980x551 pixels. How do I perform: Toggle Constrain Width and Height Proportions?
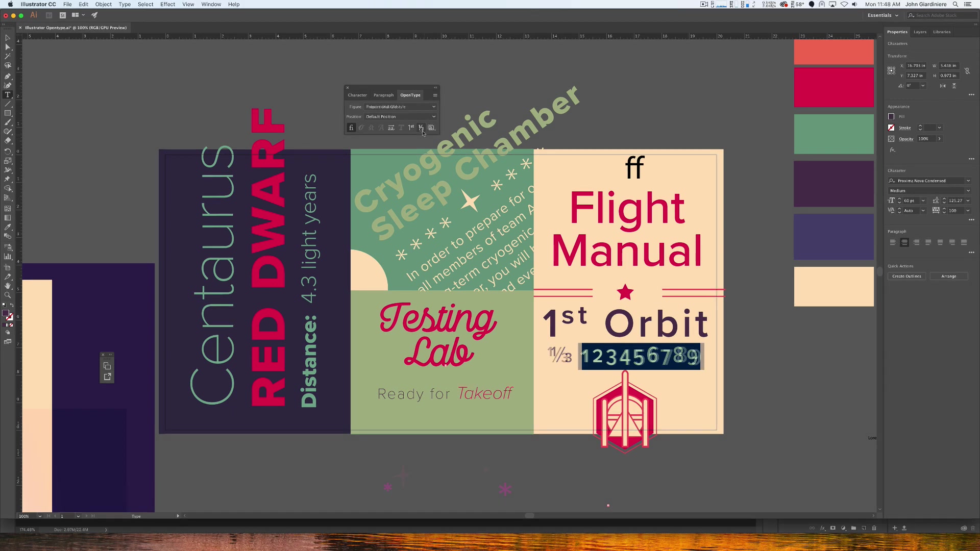tap(967, 71)
